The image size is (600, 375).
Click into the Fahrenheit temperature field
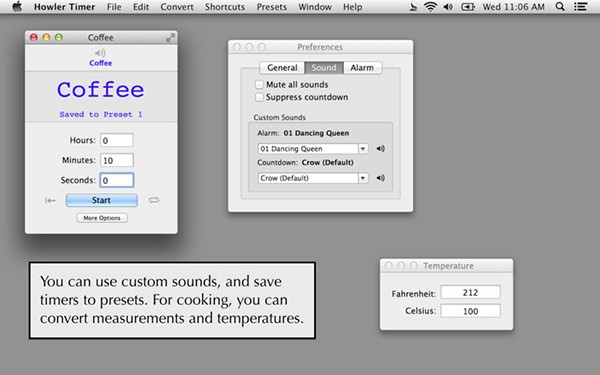[x=470, y=292]
